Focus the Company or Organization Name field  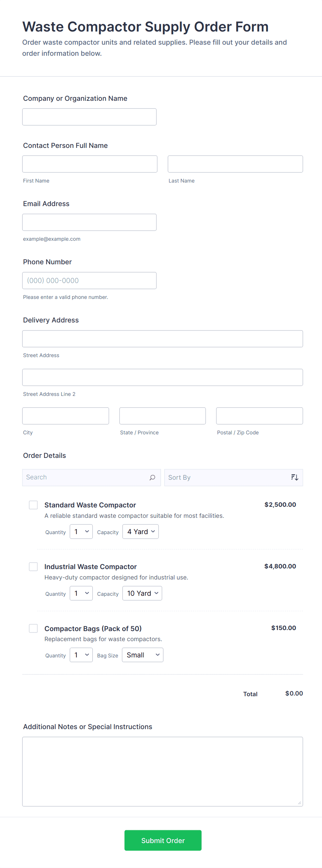point(89,117)
